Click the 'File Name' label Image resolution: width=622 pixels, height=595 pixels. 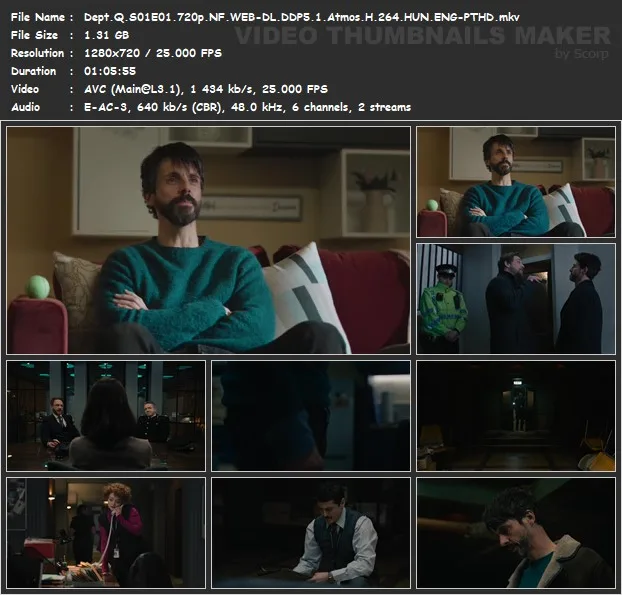(x=38, y=17)
